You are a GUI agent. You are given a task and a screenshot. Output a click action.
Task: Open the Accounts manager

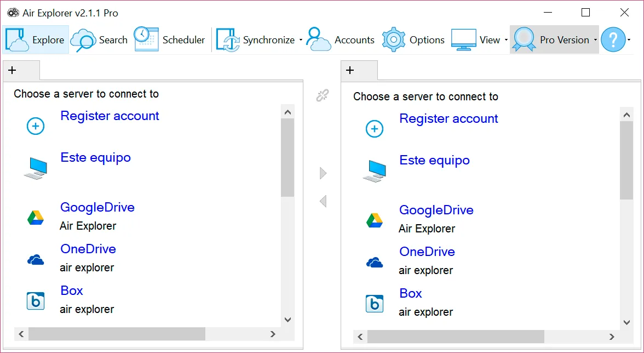click(341, 39)
